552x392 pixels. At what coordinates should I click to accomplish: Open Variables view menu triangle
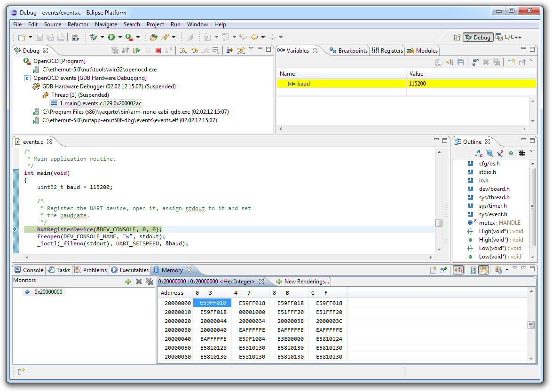(532, 61)
